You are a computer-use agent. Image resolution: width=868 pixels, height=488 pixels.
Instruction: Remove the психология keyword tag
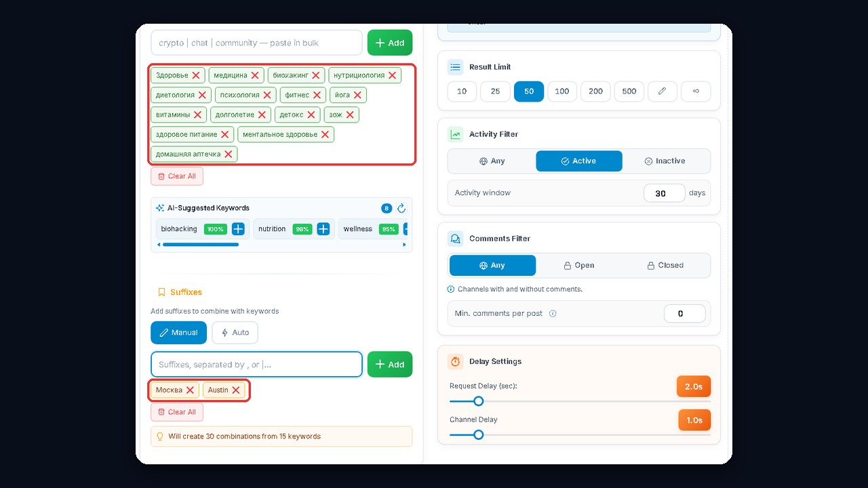tap(267, 95)
